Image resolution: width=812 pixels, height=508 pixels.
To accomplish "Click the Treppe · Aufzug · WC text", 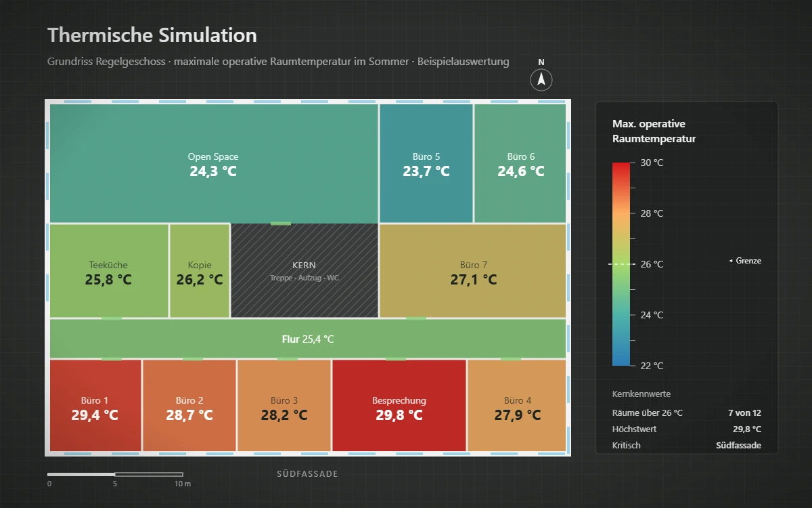I will pyautogui.click(x=304, y=278).
